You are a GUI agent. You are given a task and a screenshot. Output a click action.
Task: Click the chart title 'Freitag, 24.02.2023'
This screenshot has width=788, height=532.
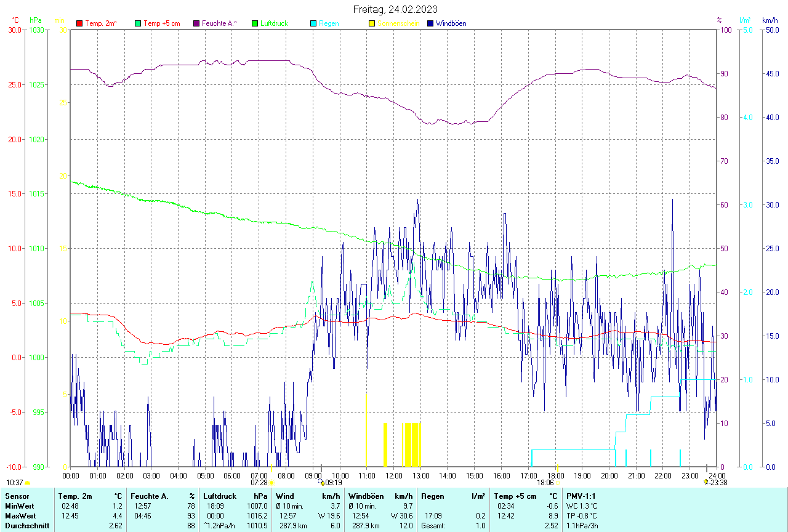click(395, 9)
